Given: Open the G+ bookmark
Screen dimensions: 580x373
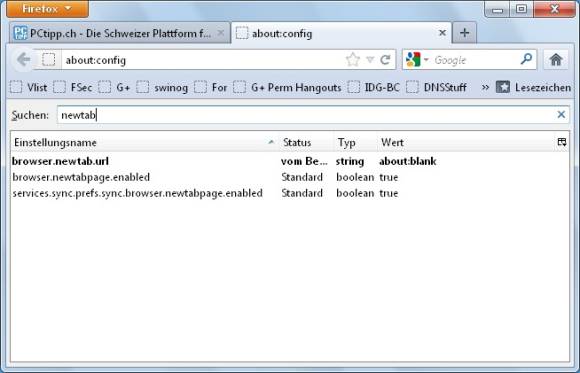Looking at the screenshot, I should 114,88.
